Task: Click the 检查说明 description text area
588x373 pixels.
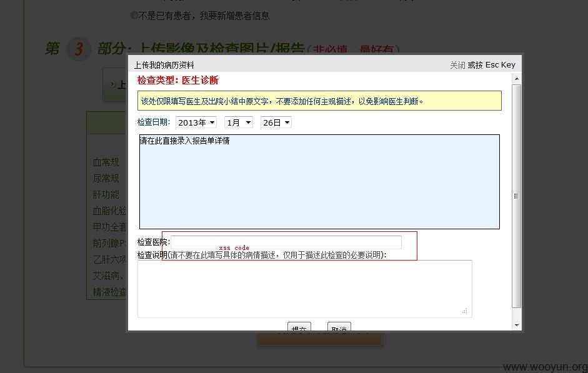Action: click(x=305, y=289)
